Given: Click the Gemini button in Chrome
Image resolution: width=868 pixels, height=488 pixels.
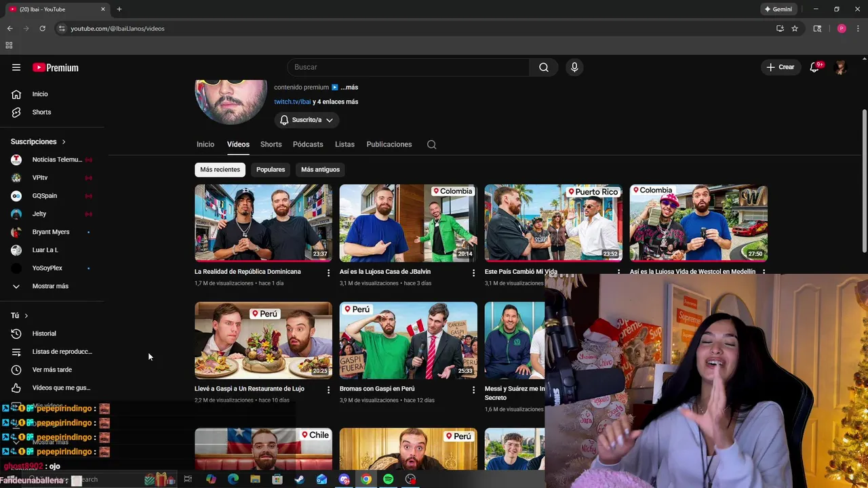Looking at the screenshot, I should (x=778, y=9).
